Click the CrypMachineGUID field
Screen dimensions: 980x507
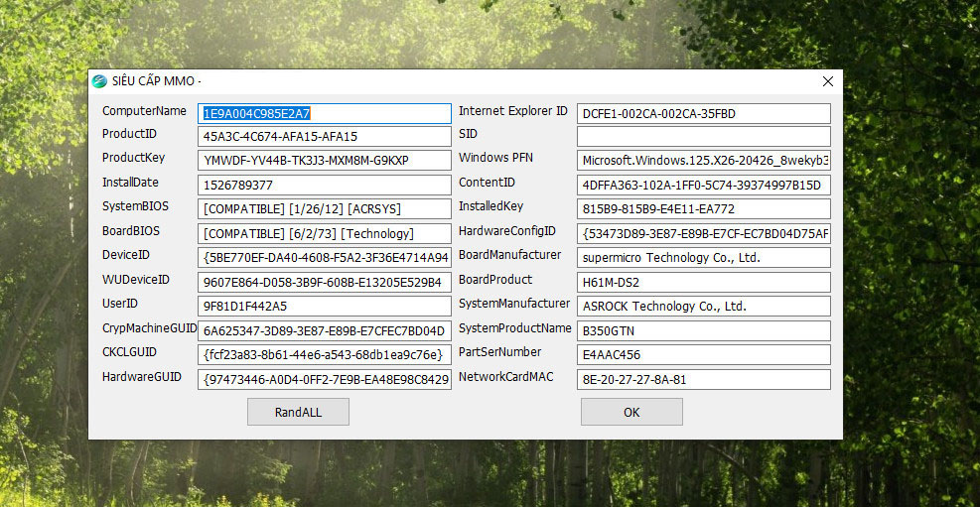[325, 331]
